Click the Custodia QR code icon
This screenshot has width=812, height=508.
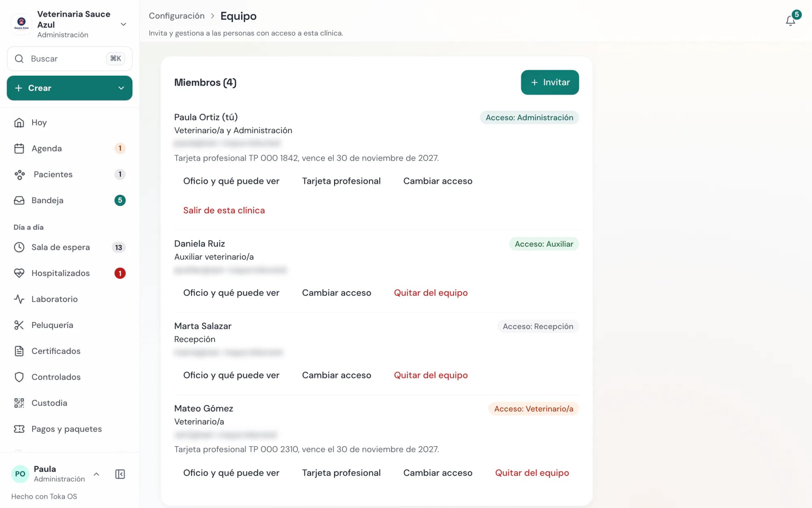pyautogui.click(x=19, y=403)
